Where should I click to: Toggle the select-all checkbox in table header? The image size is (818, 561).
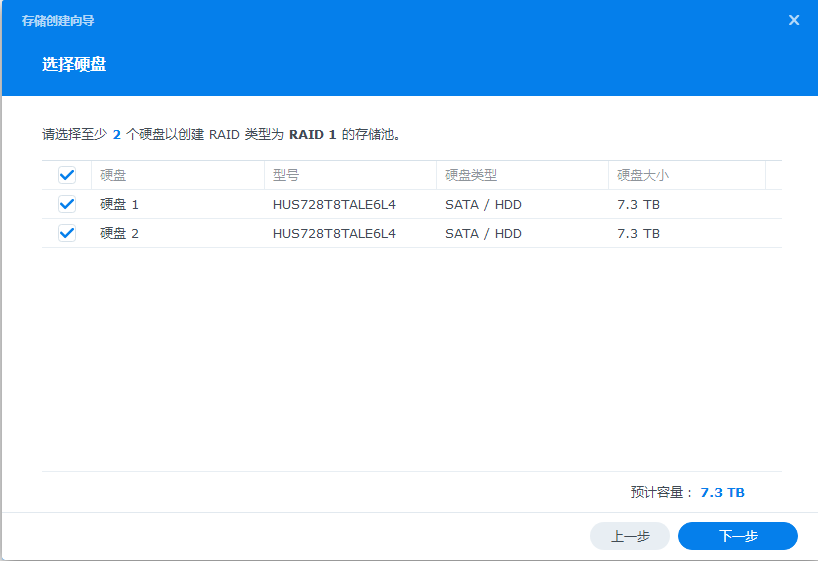click(x=67, y=175)
